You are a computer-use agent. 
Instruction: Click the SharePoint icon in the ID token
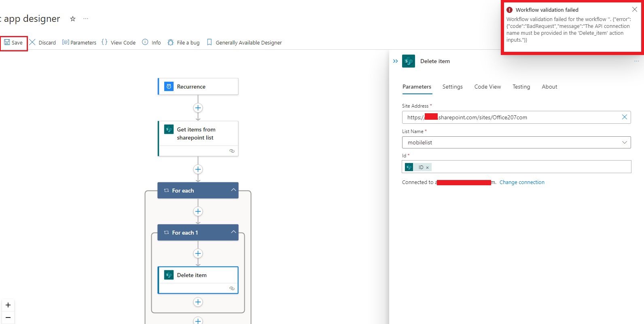pos(409,167)
